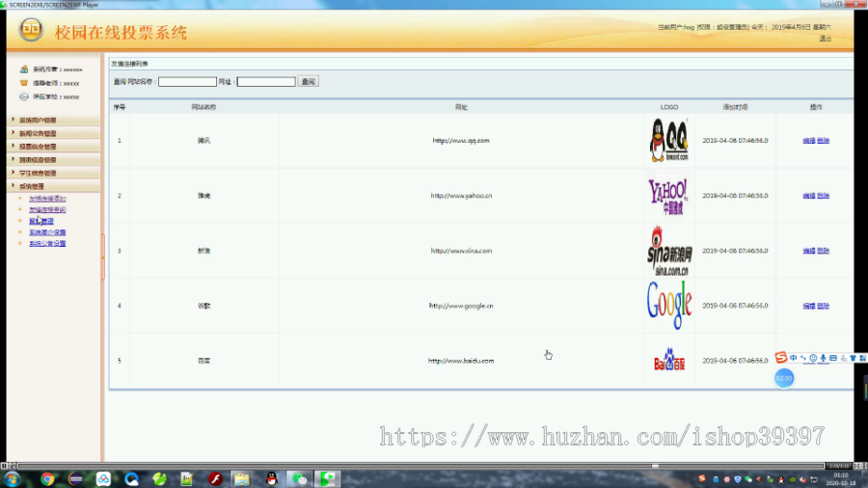Select the http://www.sina.com URL text
This screenshot has width=868, height=488.
click(x=461, y=251)
